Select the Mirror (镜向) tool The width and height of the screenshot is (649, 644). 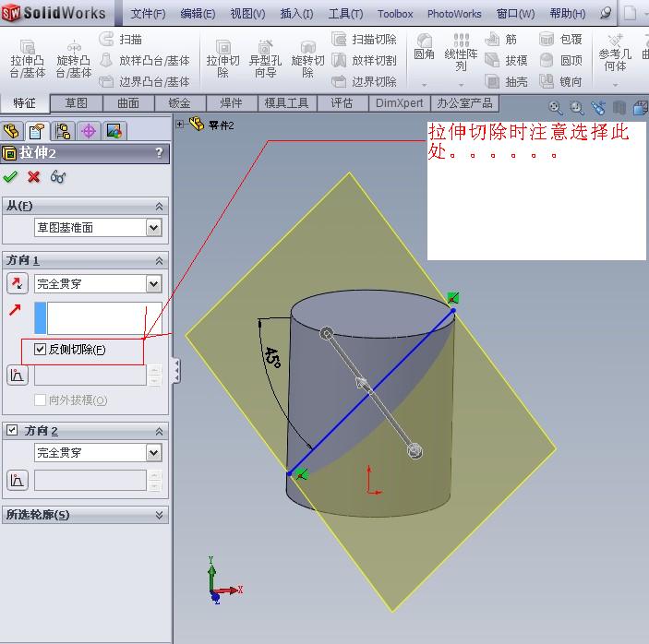click(x=561, y=82)
